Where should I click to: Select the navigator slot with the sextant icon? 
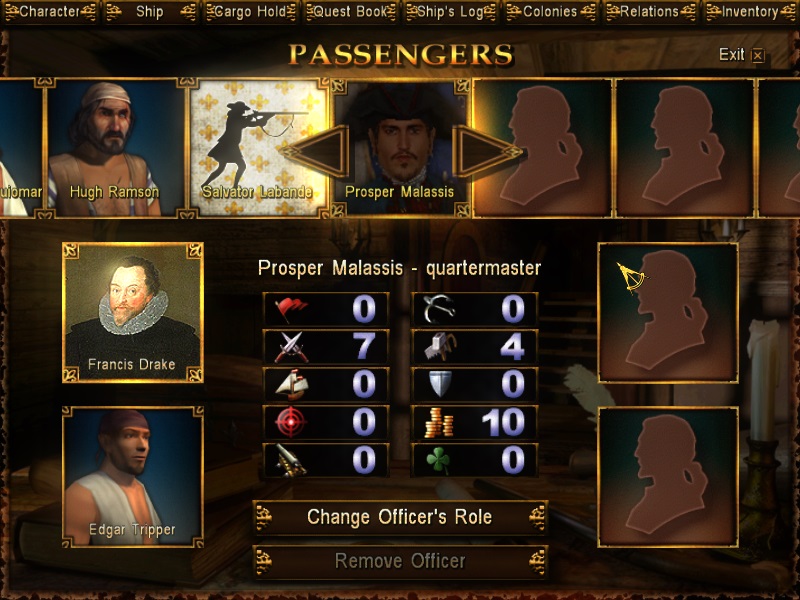point(668,312)
